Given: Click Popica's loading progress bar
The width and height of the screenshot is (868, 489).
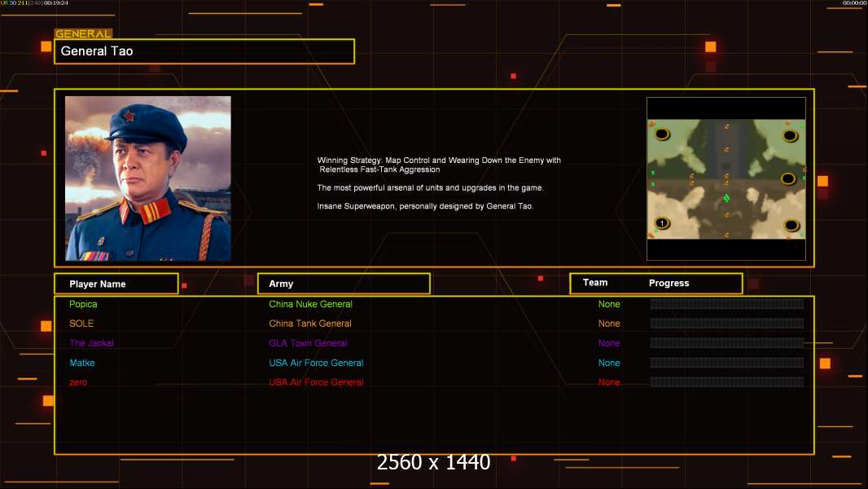Looking at the screenshot, I should click(x=727, y=303).
